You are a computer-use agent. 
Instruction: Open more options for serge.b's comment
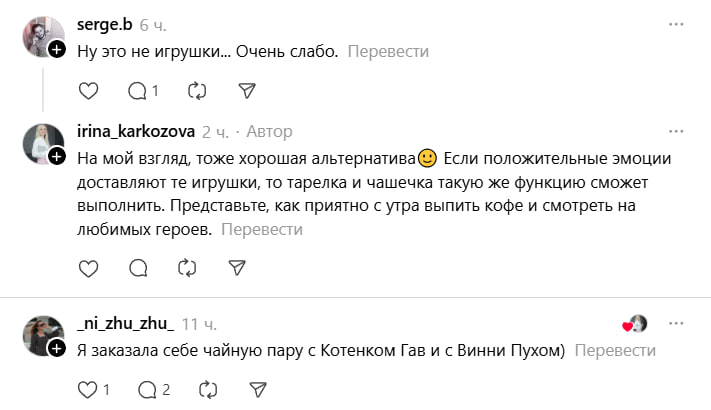point(678,23)
